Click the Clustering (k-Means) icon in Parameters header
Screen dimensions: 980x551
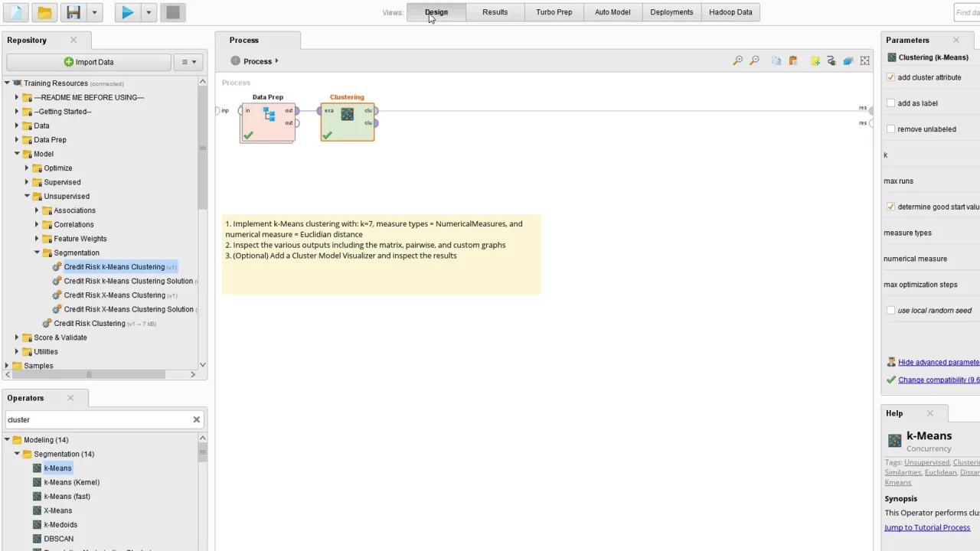(x=892, y=57)
